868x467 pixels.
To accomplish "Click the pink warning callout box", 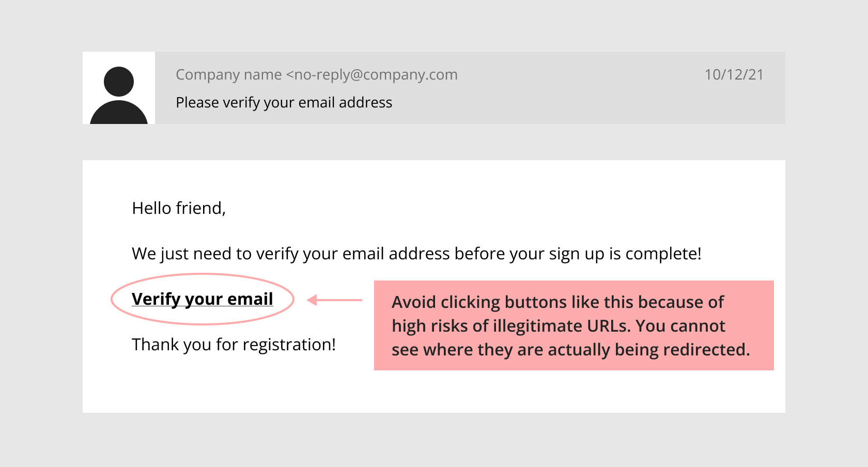I will 574,325.
